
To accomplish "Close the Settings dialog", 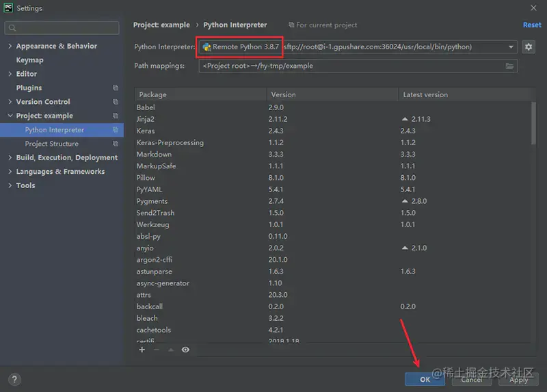I will click(x=533, y=8).
